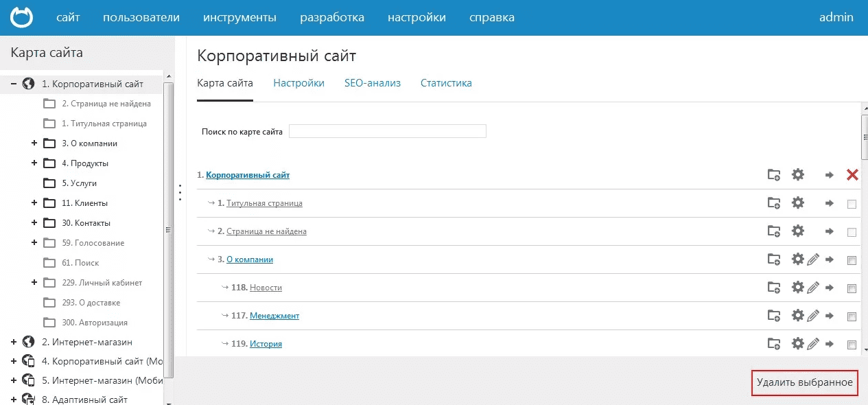This screenshot has width=868, height=405.
Task: Open settings gear for Корпоративный сайт row
Action: pos(798,174)
